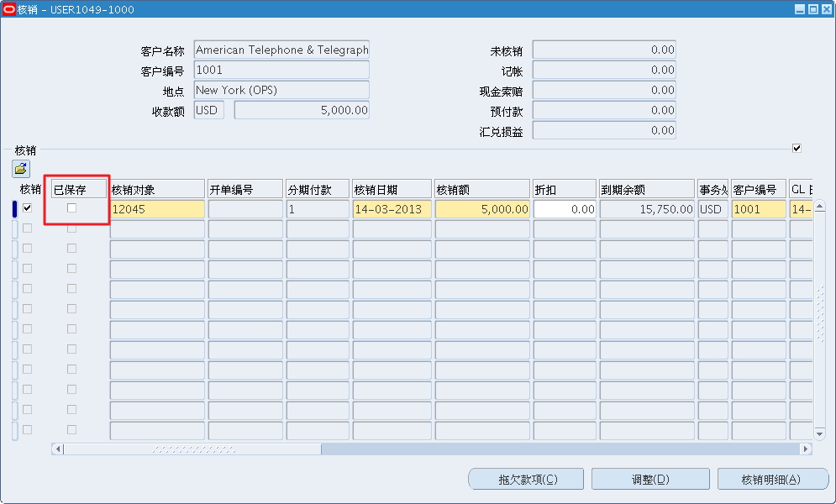
Task: Click the 客户编号 grid cell 1001
Action: pyautogui.click(x=759, y=209)
